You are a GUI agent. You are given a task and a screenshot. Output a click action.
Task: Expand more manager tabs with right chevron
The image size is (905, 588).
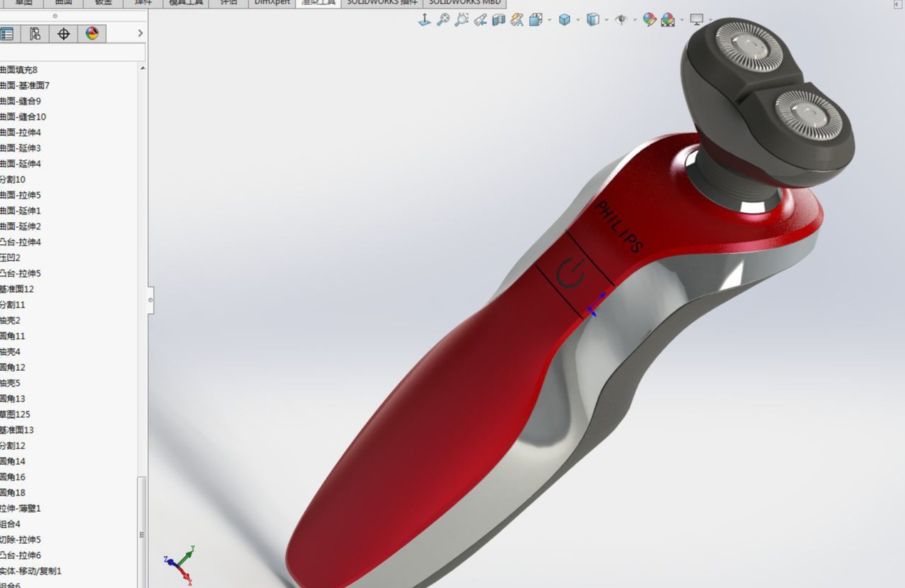(140, 33)
